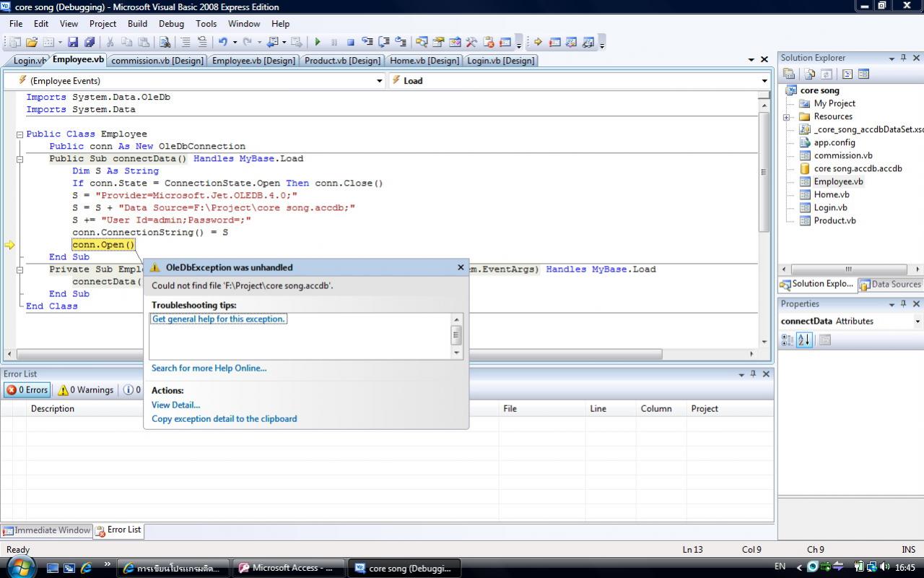Click the Toolbox hammer-and-wrench icon

[471, 42]
